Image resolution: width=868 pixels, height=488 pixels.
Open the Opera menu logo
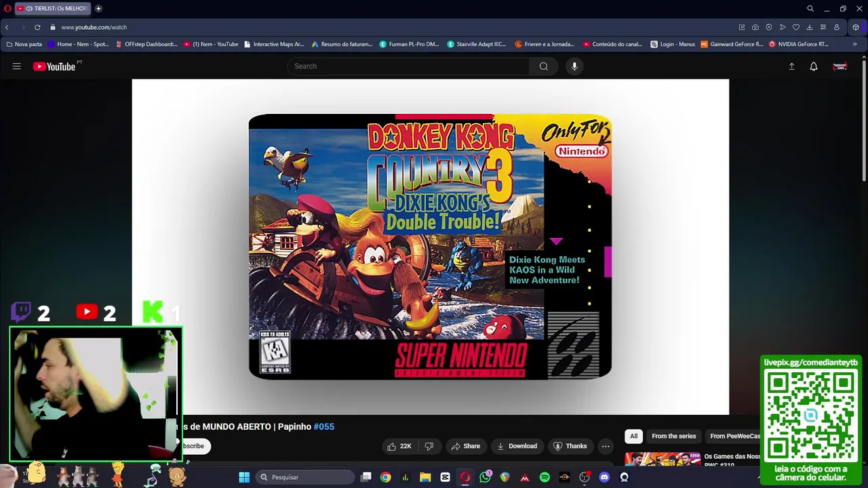coord(7,8)
